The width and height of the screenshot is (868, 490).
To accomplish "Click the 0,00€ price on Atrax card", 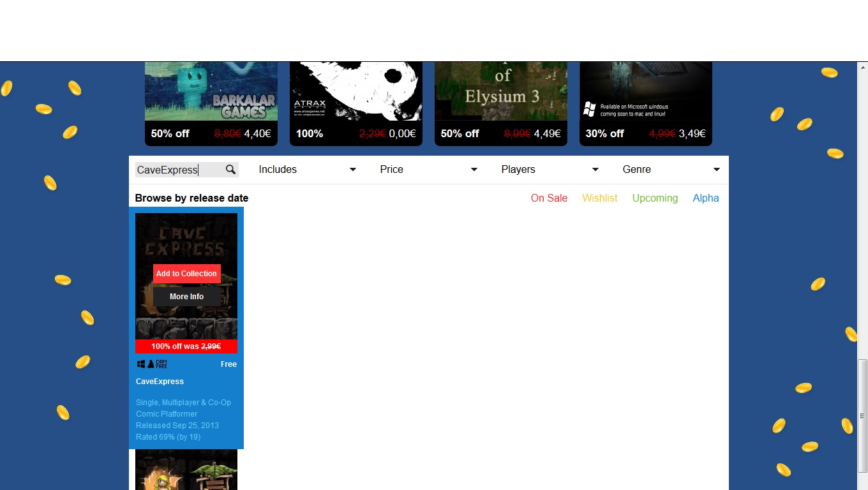I will [402, 134].
